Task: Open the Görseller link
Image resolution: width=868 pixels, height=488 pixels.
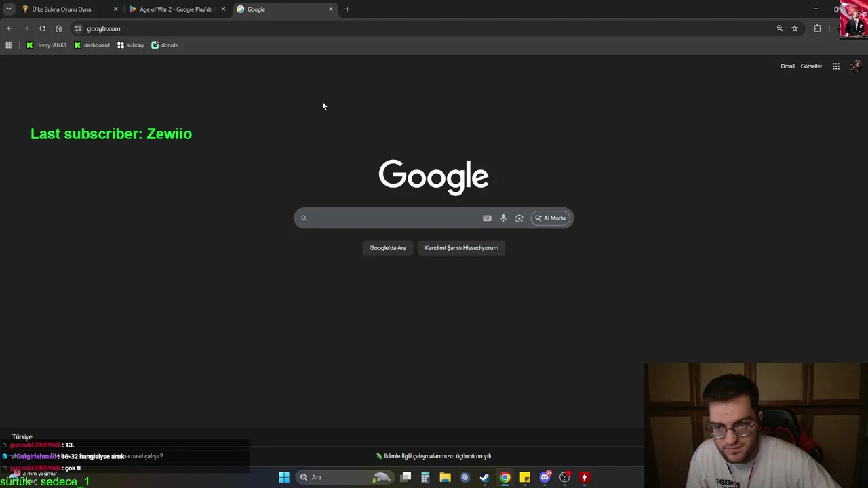Action: click(x=811, y=66)
